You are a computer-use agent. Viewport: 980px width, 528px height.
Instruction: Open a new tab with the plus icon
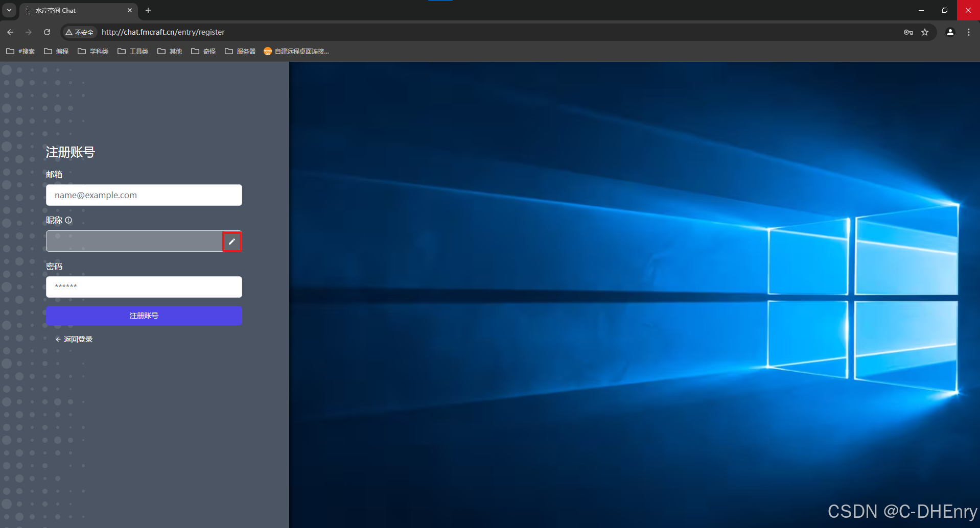pyautogui.click(x=148, y=10)
